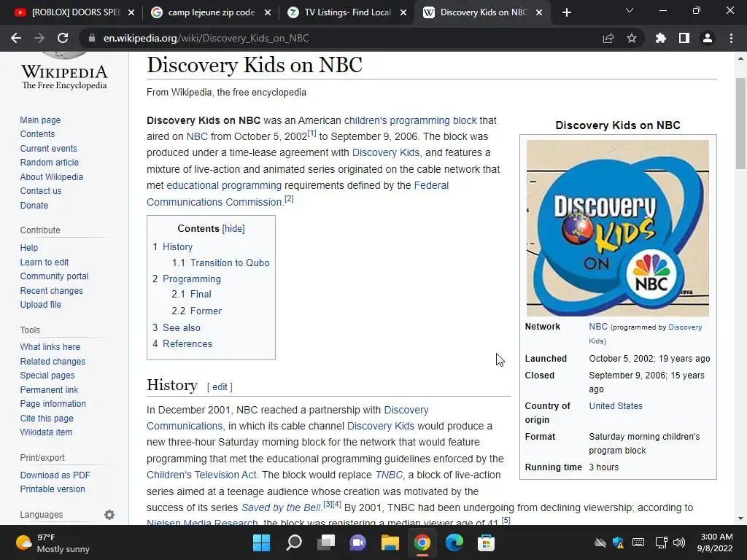Open the share this page icon
Screen dimensions: 747x560
pos(608,38)
